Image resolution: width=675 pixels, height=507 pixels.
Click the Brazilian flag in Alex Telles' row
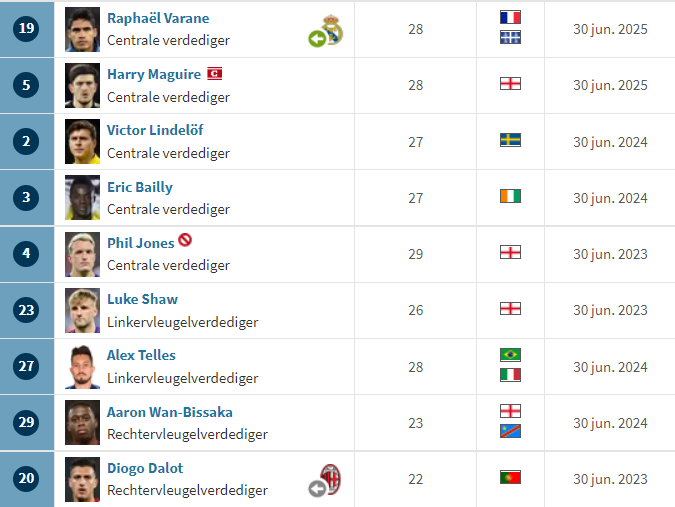click(510, 355)
